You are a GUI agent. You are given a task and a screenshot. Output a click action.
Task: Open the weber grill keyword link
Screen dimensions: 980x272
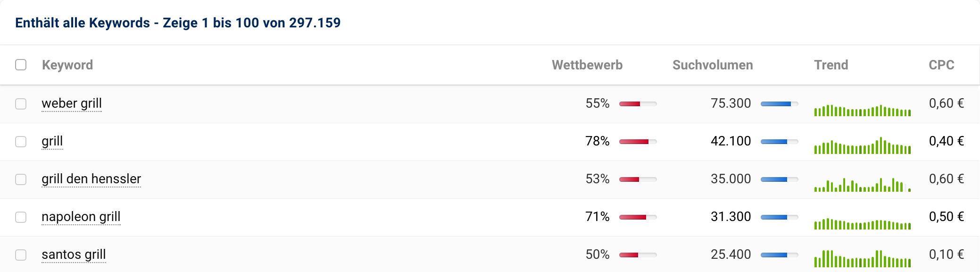(72, 103)
